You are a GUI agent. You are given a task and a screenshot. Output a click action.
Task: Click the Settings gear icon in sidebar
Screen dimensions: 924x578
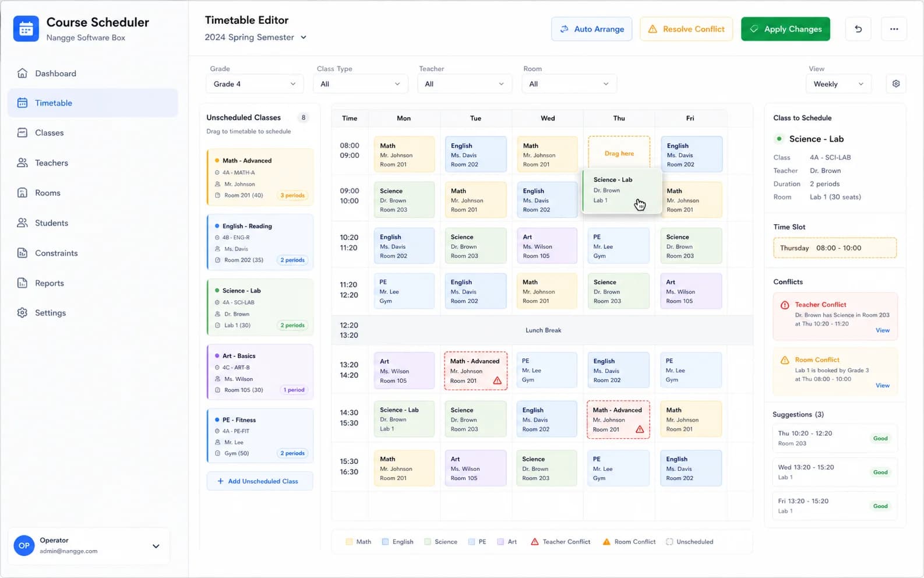coord(22,313)
